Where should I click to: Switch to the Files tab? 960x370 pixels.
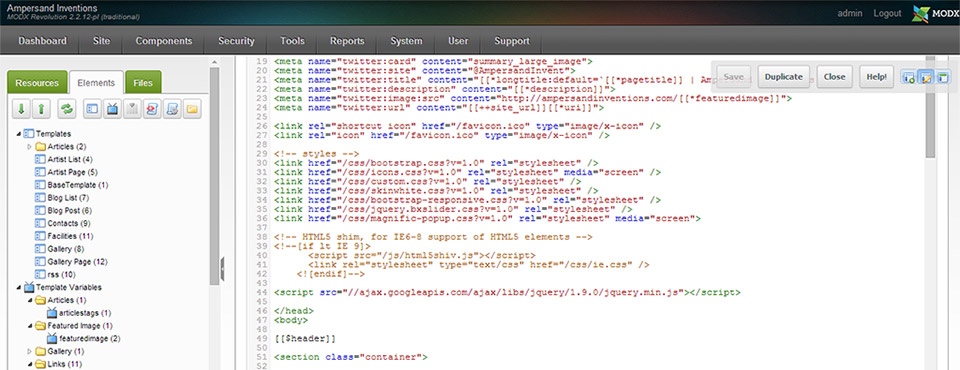coord(143,83)
